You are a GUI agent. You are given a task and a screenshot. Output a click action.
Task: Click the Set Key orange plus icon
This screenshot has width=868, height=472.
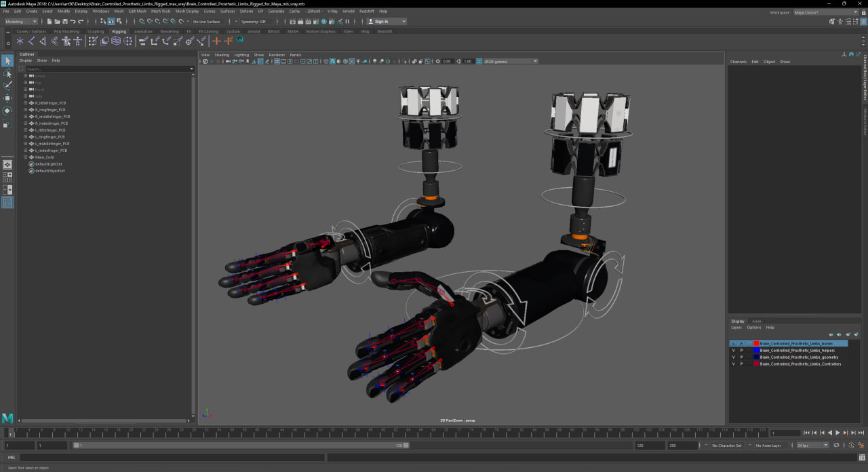pyautogui.click(x=217, y=41)
